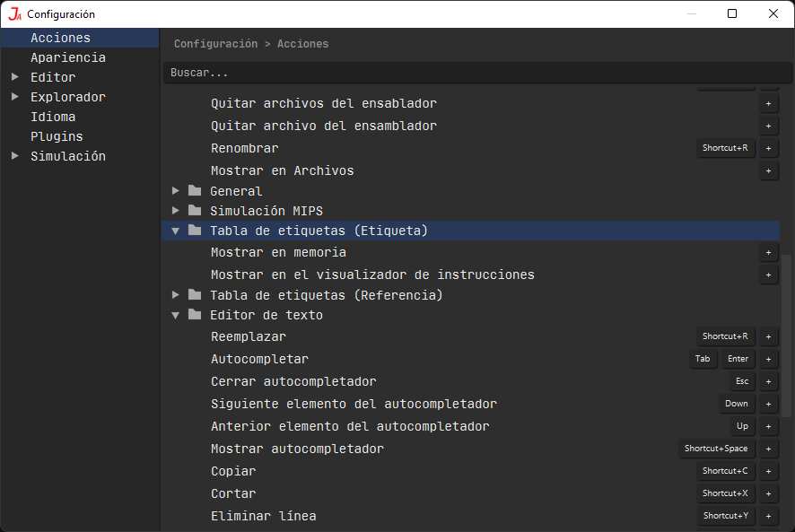The width and height of the screenshot is (795, 532).
Task: Expand the "General" actions group
Action: 176,191
